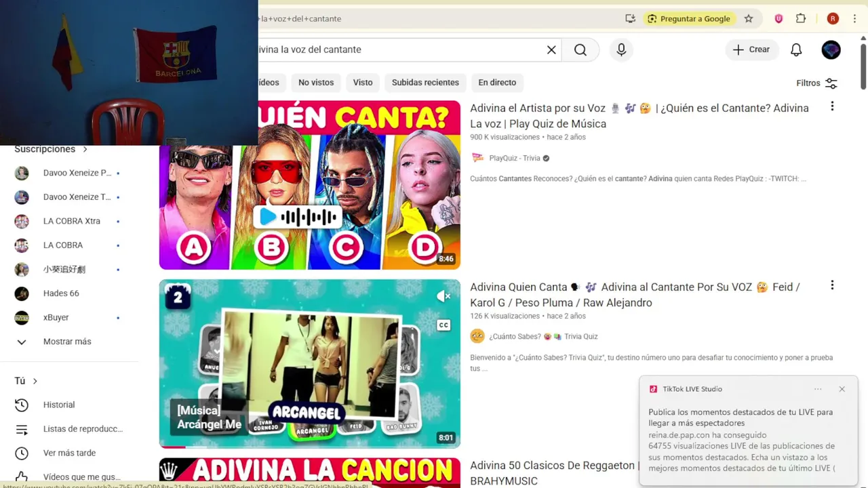Viewport: 868px width, 488px height.
Task: Clear the YouTube search box text
Action: click(x=551, y=49)
